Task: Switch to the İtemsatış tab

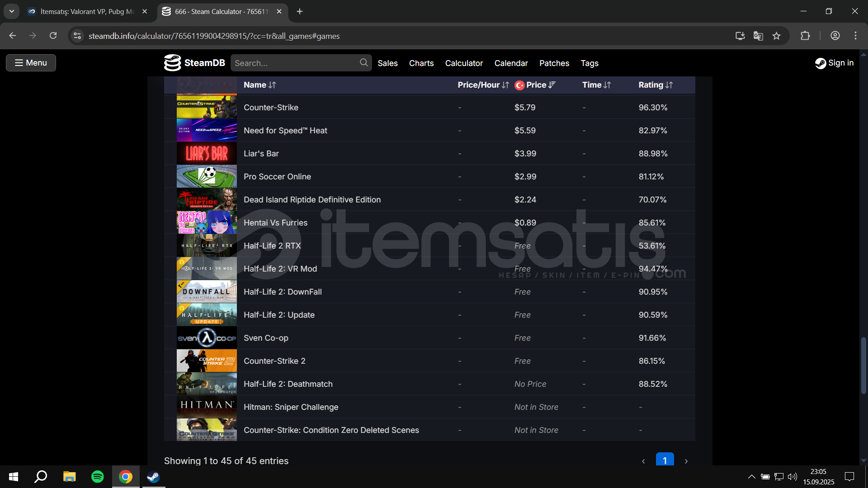Action: pyautogui.click(x=88, y=11)
